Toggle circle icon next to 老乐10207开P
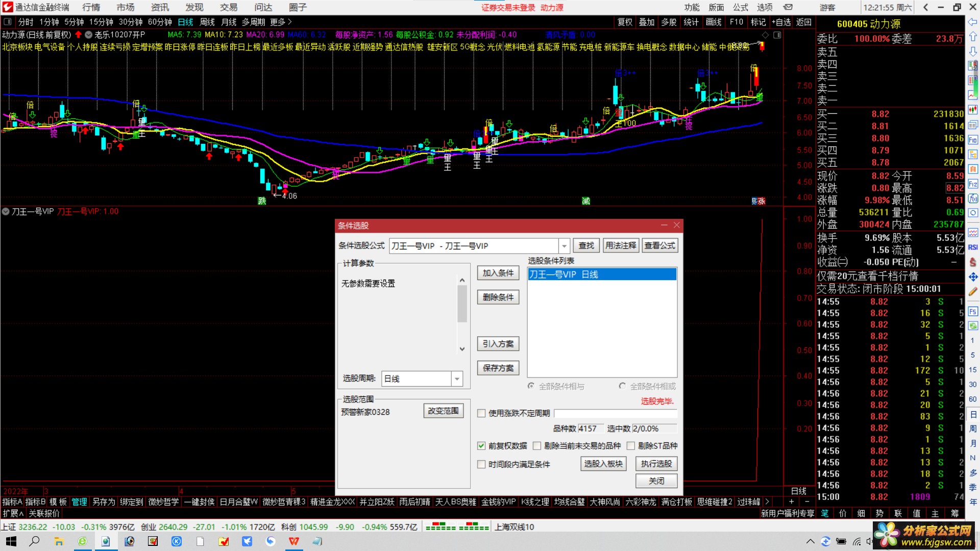Viewport: 980px width, 551px height. (89, 35)
